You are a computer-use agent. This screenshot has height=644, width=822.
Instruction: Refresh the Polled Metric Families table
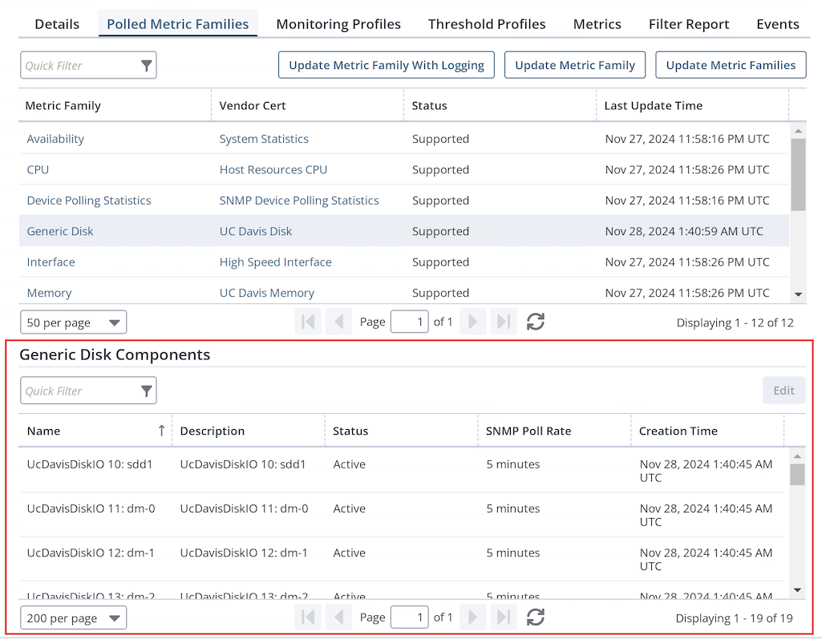pos(535,322)
